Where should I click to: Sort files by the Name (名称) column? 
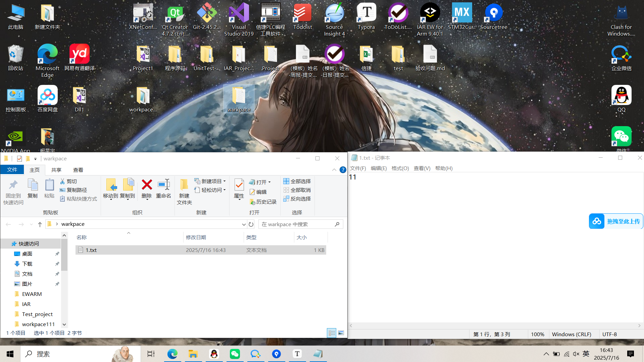[129, 237]
